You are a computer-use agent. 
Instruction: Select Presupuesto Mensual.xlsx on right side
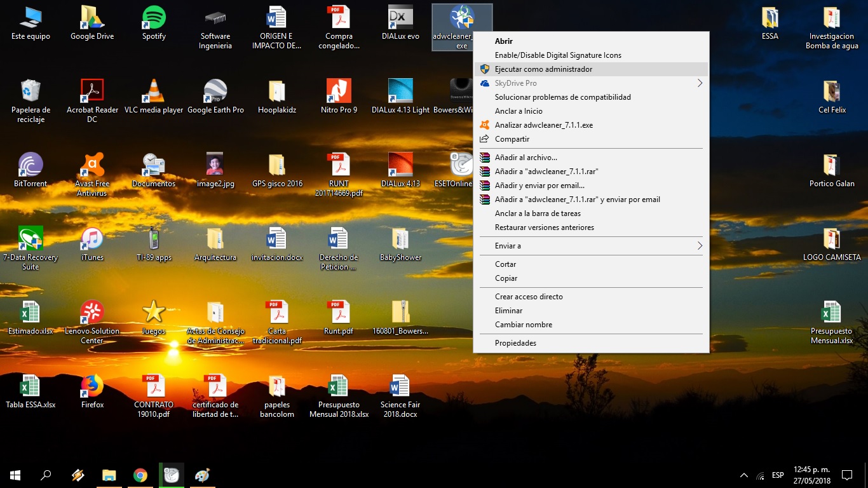[832, 322]
